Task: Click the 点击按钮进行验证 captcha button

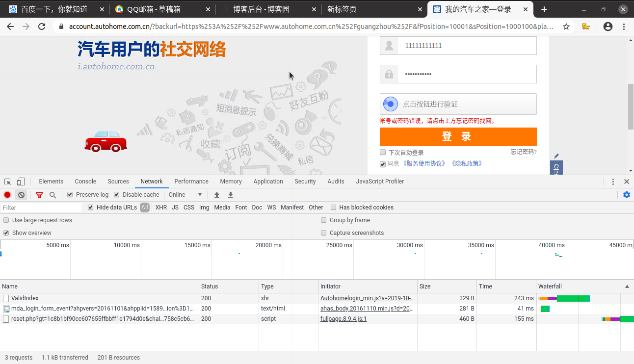Action: pos(458,104)
